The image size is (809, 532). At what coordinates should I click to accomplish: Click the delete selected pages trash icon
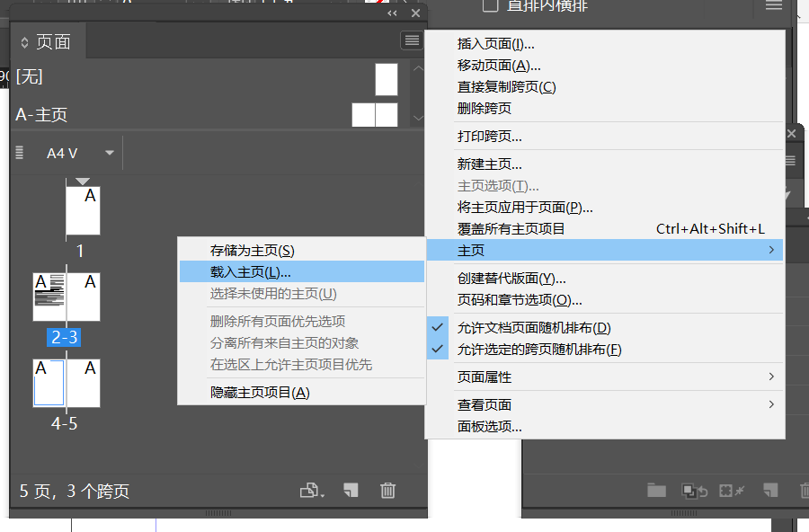387,491
